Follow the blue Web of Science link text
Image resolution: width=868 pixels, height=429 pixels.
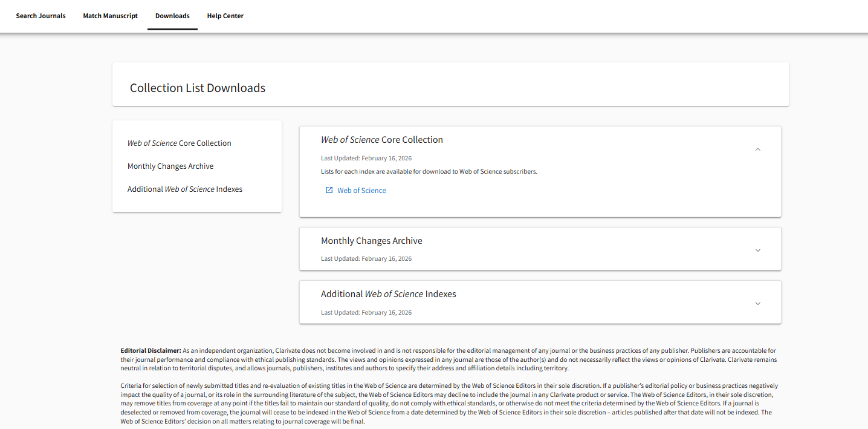click(x=361, y=191)
